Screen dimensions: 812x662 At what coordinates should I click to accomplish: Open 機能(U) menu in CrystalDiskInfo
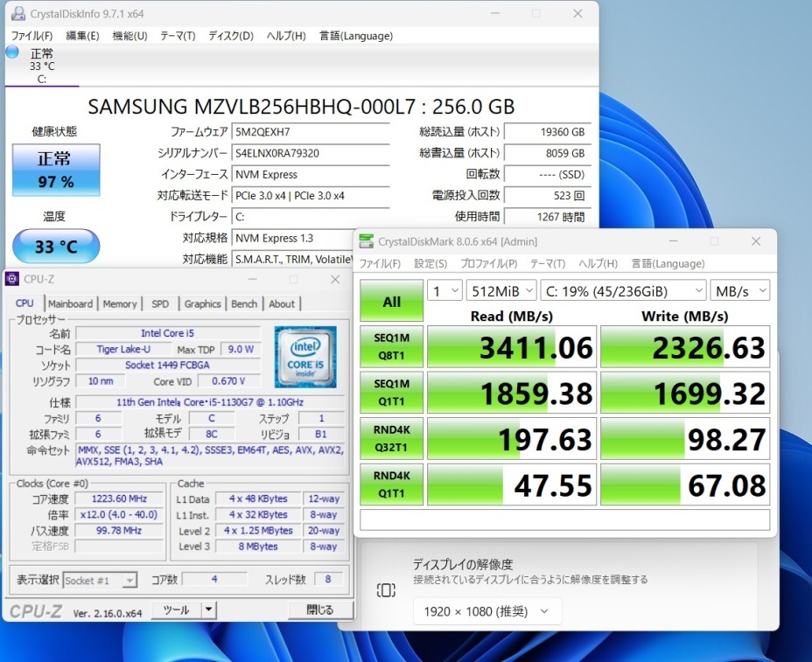(x=130, y=36)
